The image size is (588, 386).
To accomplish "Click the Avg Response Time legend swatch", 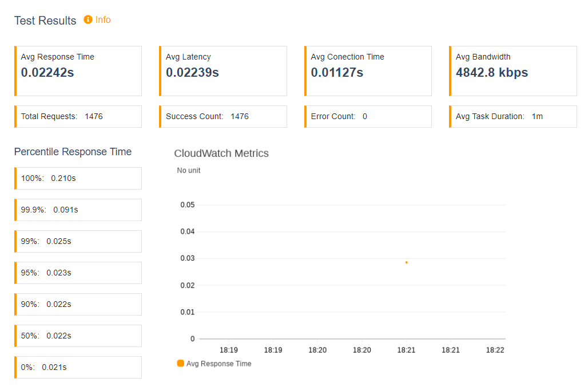I will [180, 363].
